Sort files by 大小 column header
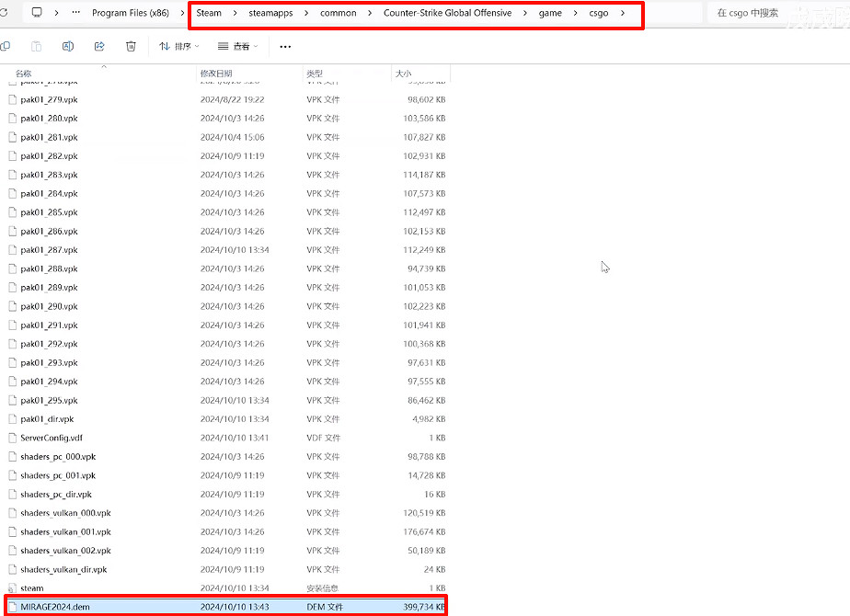Screen dimensions: 850x616 [404, 73]
